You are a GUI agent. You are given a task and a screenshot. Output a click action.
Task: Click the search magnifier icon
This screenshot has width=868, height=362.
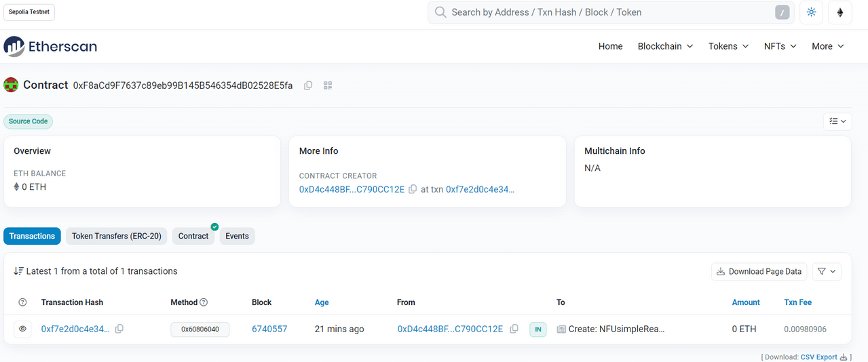(440, 12)
